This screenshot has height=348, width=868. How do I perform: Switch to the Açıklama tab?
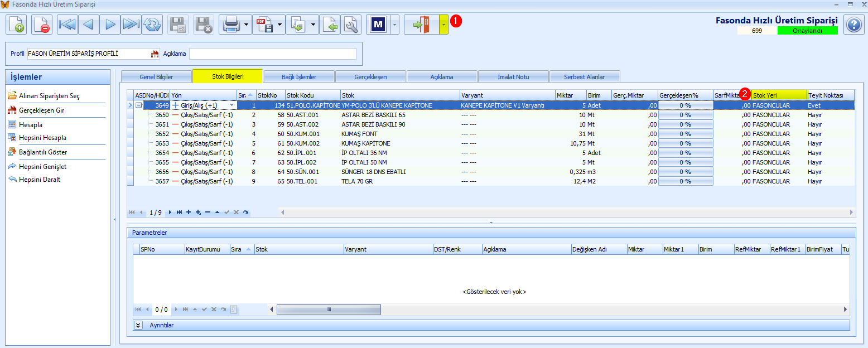(x=442, y=77)
